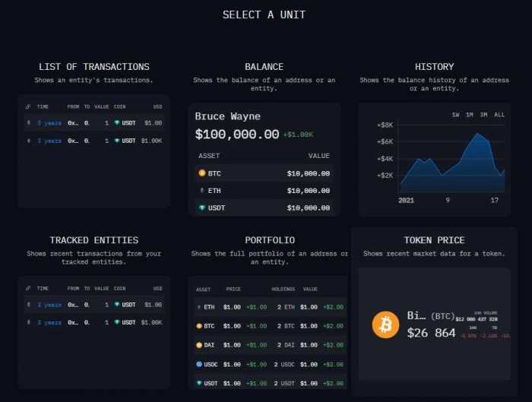Select the 3M range on History chart
The height and width of the screenshot is (402, 532).
[x=483, y=115]
